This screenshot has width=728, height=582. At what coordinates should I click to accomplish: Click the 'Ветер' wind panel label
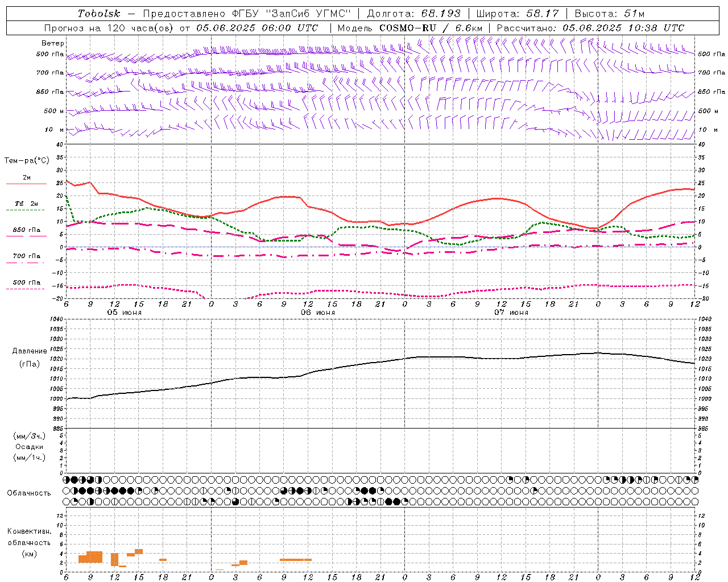(53, 43)
